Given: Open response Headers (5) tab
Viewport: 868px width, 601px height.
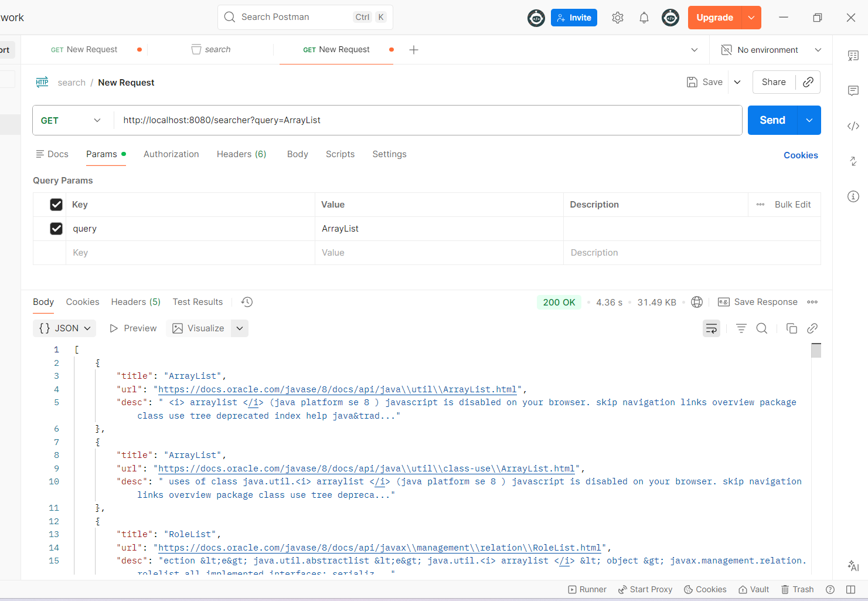Looking at the screenshot, I should click(x=136, y=302).
